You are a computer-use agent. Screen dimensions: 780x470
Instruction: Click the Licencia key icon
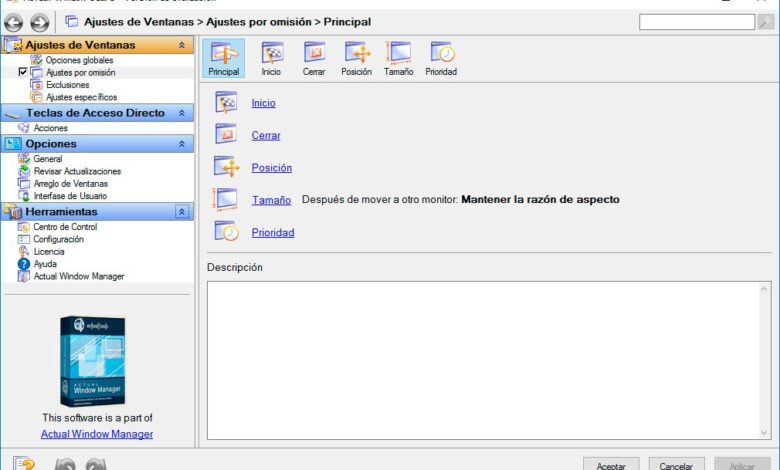23,252
